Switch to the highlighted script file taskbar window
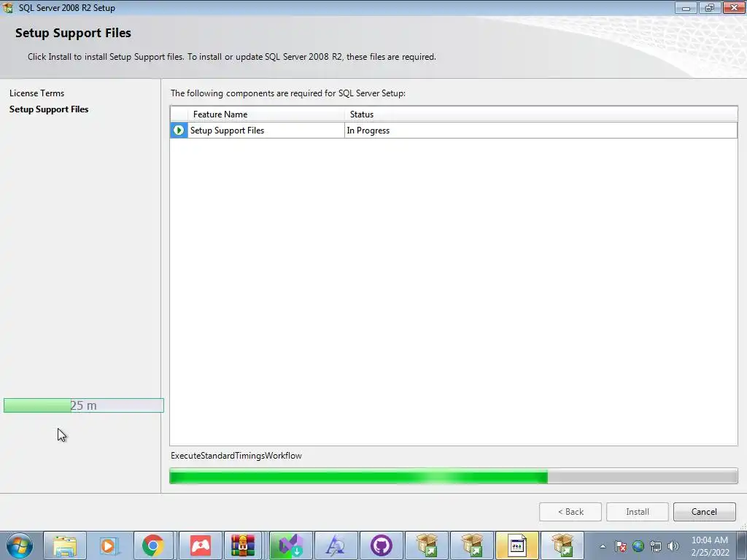Viewport: 747px width, 560px height. pos(517,545)
